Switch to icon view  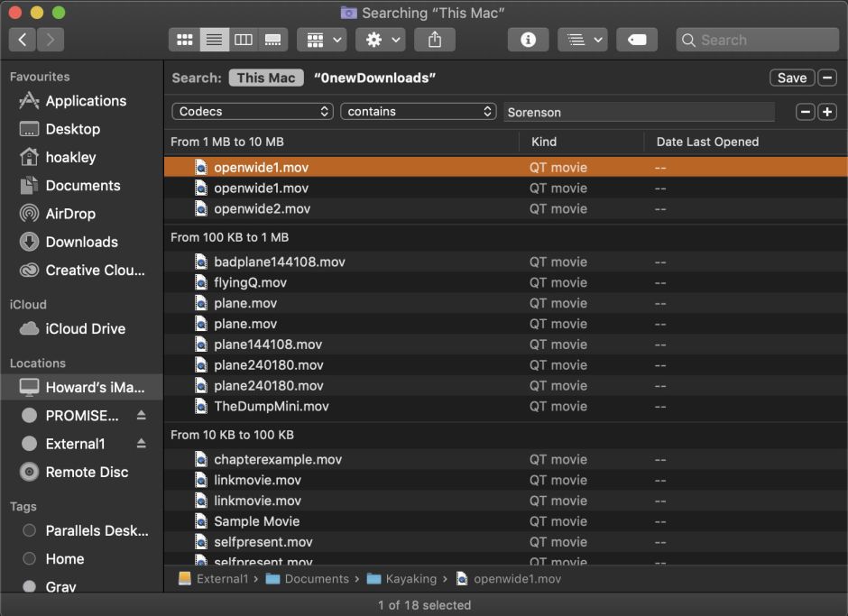click(184, 39)
